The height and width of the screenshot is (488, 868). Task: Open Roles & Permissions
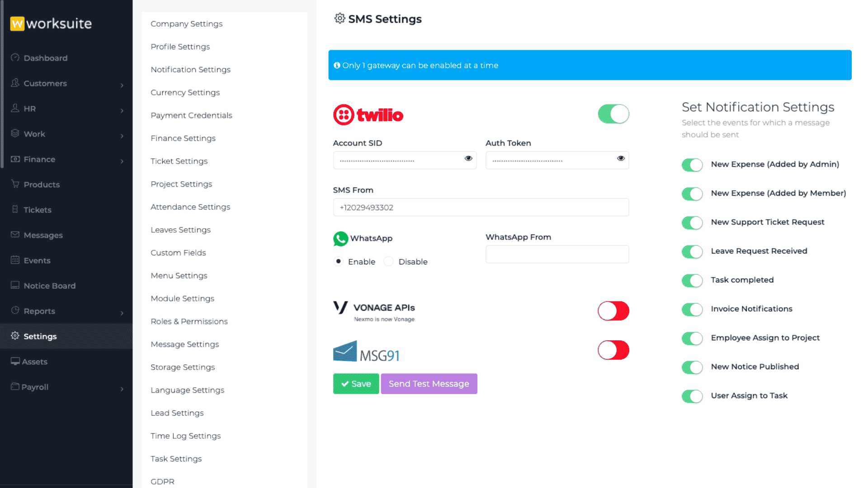click(x=189, y=321)
